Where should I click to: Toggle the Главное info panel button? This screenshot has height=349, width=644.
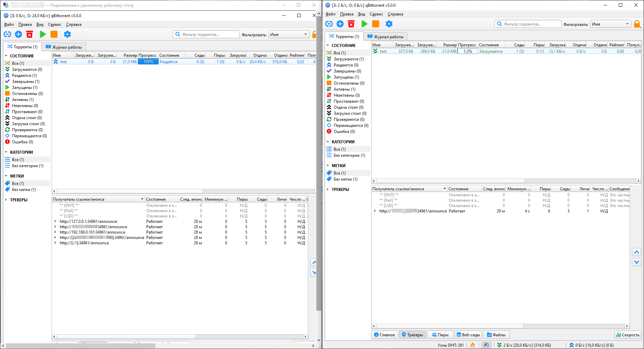(385, 335)
